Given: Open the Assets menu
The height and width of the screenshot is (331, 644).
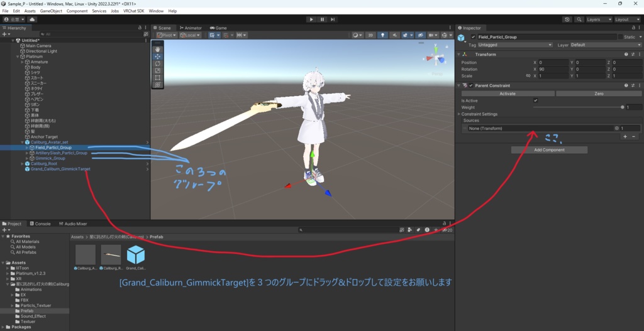Looking at the screenshot, I should point(30,11).
